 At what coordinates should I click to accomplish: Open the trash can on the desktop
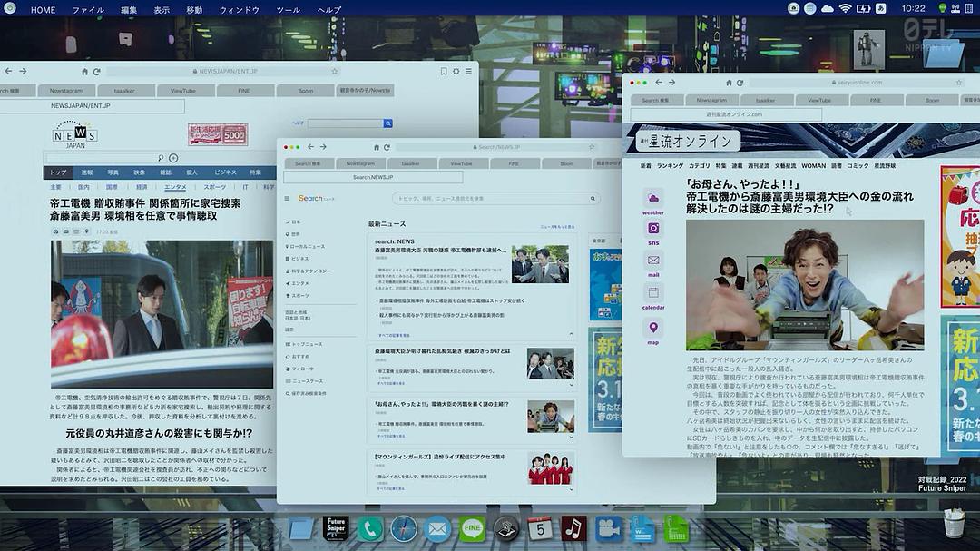tap(954, 523)
